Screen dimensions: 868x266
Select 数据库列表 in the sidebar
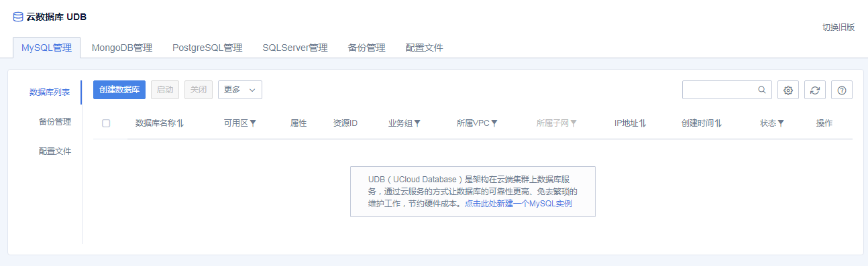(50, 92)
